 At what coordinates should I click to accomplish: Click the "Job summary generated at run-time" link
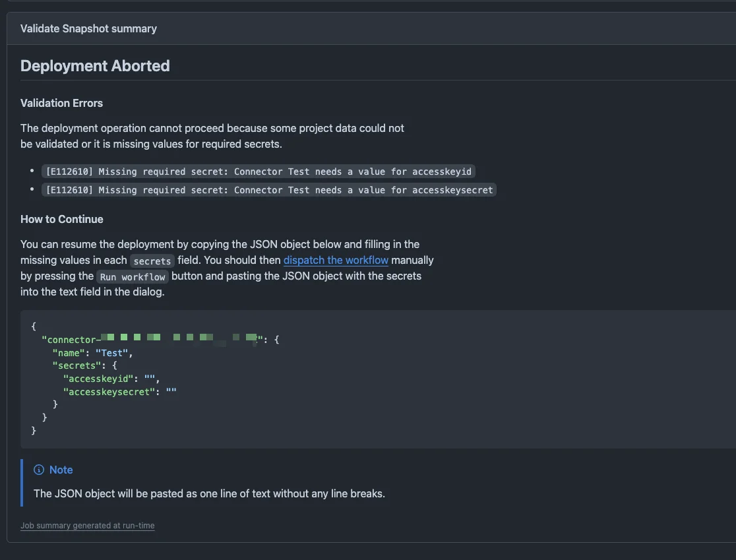(x=87, y=526)
